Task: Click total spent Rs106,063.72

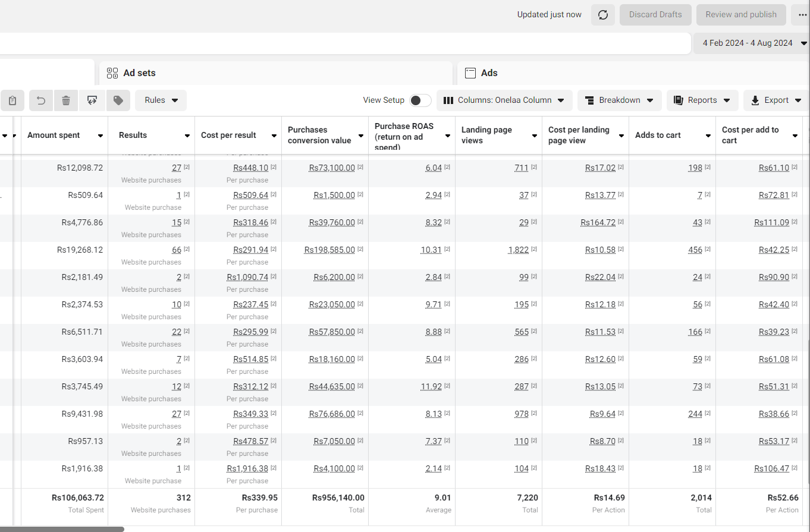Action: pyautogui.click(x=78, y=498)
